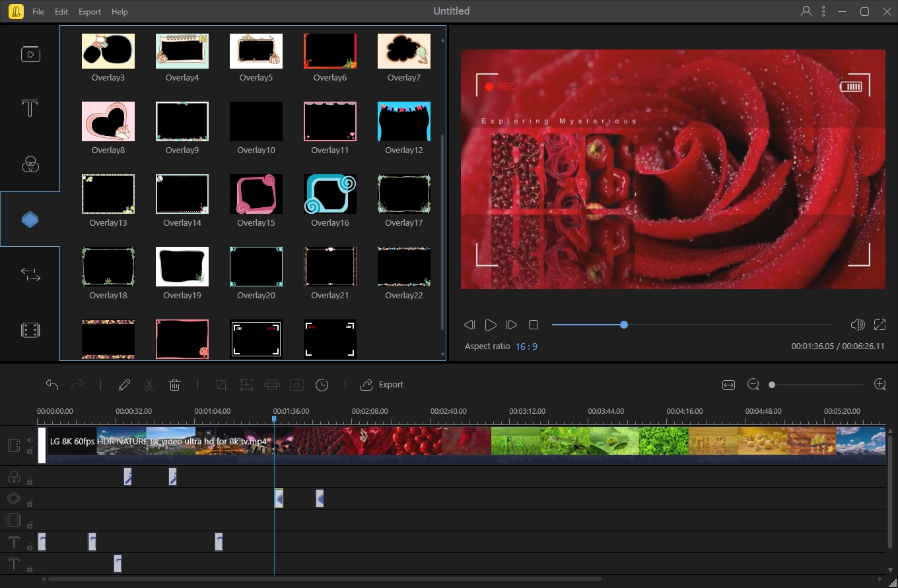The image size is (898, 588).
Task: Click the Zoom/focus frame tool icon
Action: point(246,385)
